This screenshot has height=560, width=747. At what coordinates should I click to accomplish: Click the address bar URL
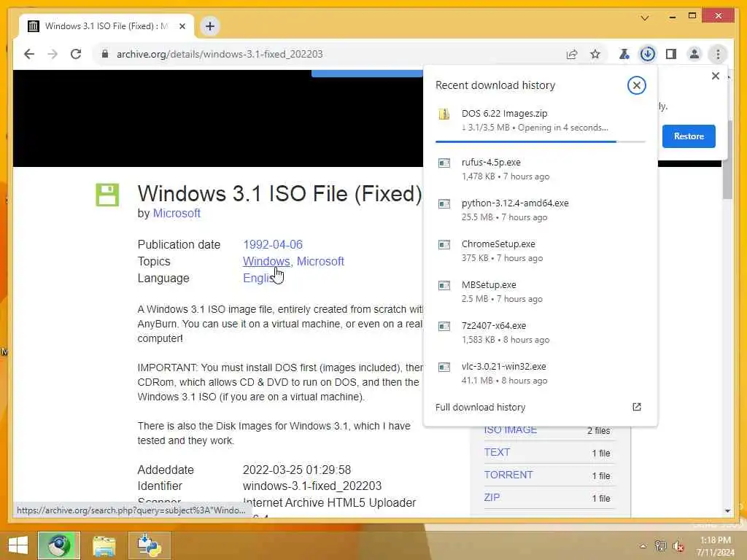click(220, 54)
